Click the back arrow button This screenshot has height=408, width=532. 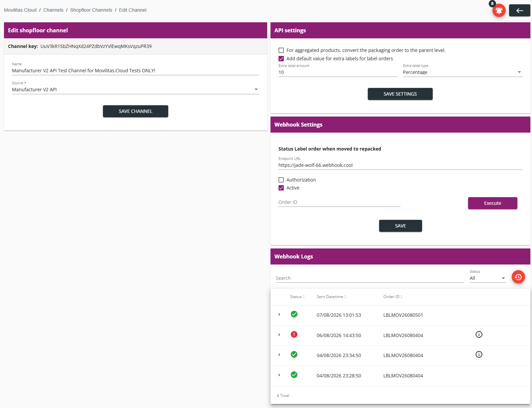pos(519,10)
